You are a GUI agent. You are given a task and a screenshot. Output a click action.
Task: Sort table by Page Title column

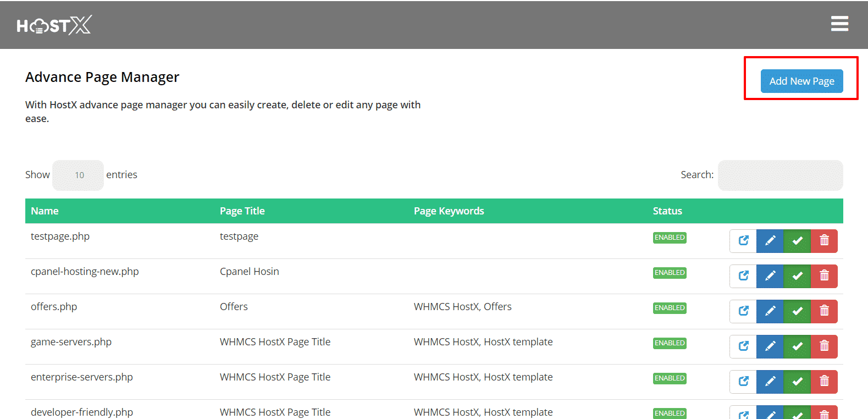[242, 211]
